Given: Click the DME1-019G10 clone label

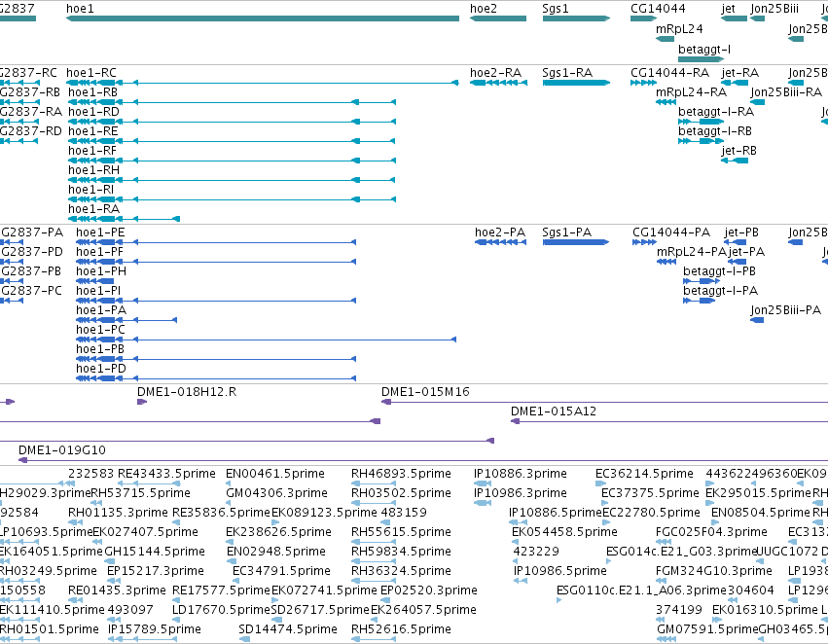Looking at the screenshot, I should tap(62, 450).
